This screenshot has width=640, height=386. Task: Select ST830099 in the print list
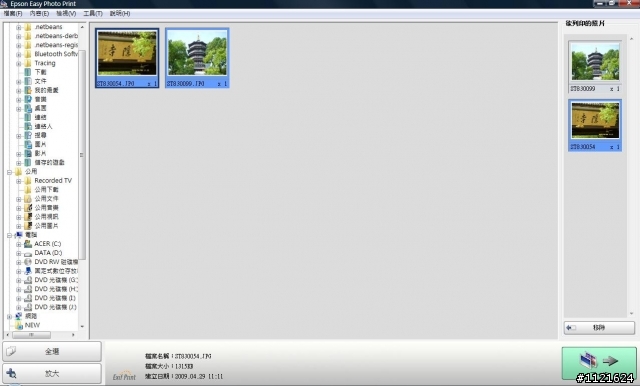[595, 67]
